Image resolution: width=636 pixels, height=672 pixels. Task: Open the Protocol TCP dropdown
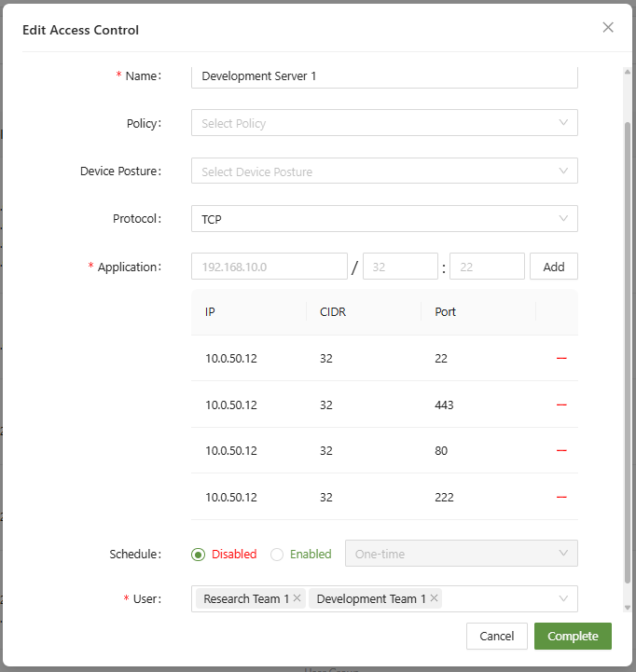[384, 220]
